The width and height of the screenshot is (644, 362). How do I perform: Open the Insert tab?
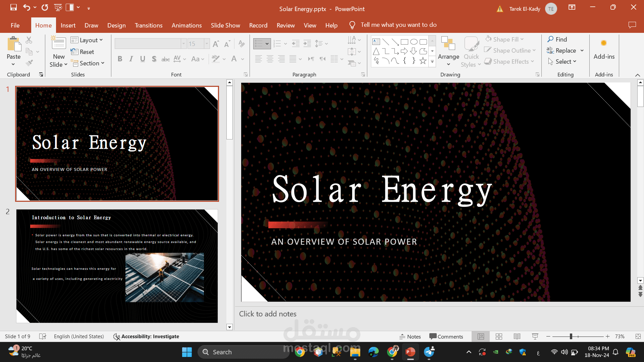pos(68,25)
